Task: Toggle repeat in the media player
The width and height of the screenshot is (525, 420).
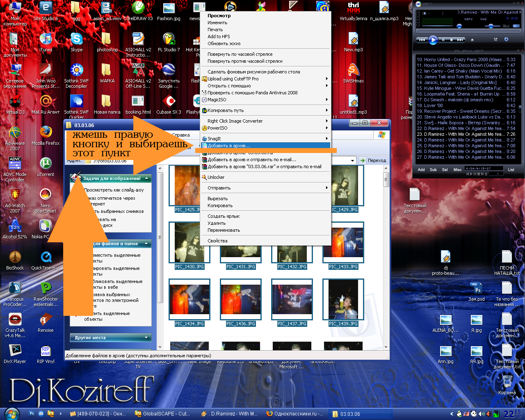Action: [506, 39]
